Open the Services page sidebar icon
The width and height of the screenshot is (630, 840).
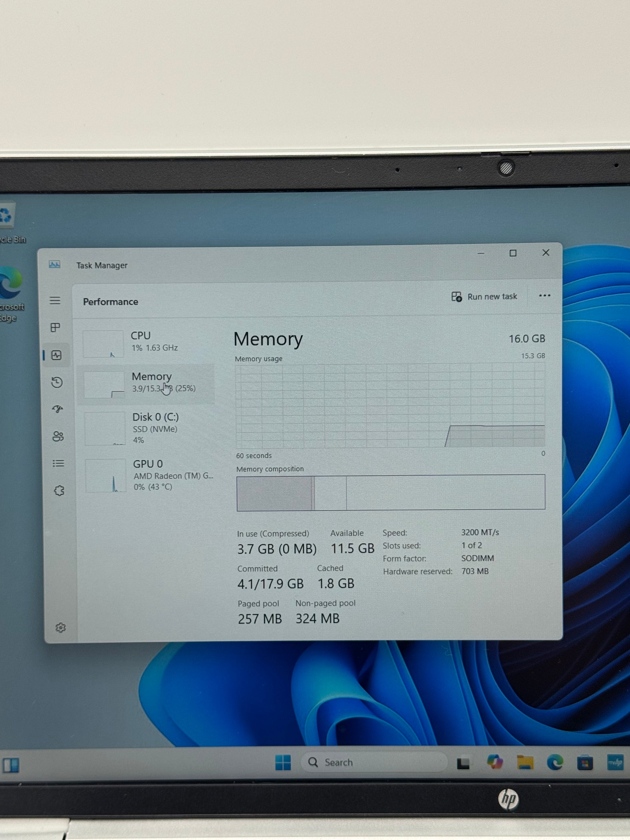click(59, 491)
